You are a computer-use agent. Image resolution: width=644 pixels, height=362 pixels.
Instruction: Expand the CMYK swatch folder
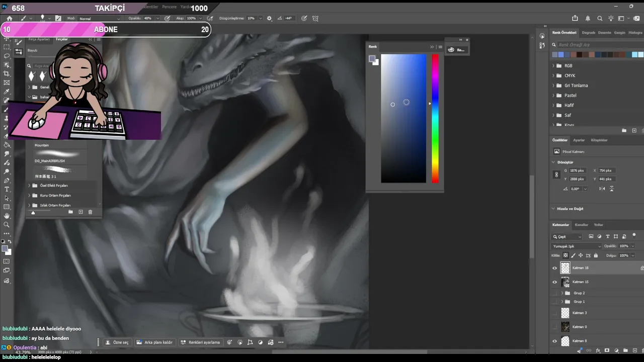click(553, 76)
